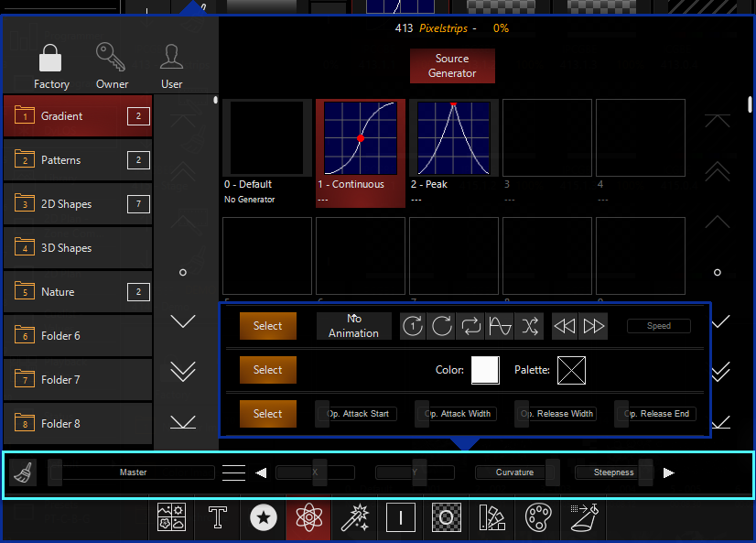Click the No Animation button
756x543 pixels.
(x=354, y=326)
